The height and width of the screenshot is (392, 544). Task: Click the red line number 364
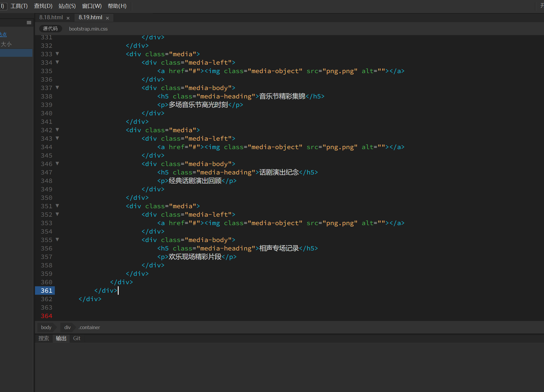(46, 316)
